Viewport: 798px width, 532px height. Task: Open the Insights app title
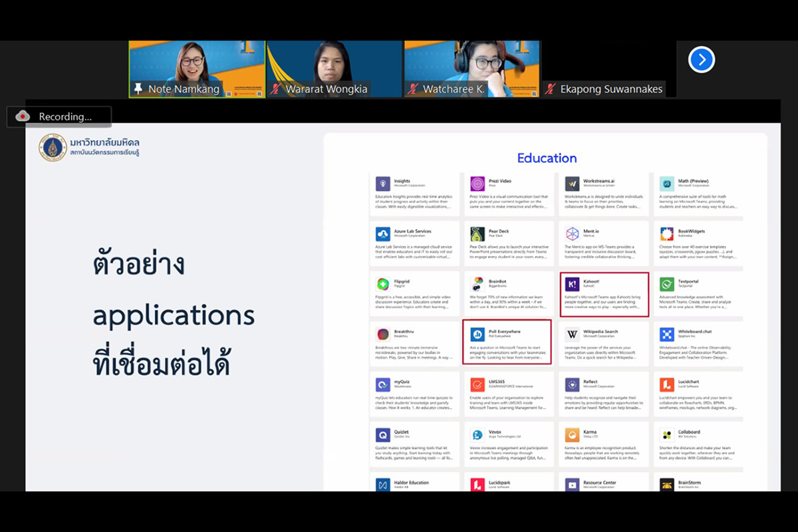(x=402, y=181)
